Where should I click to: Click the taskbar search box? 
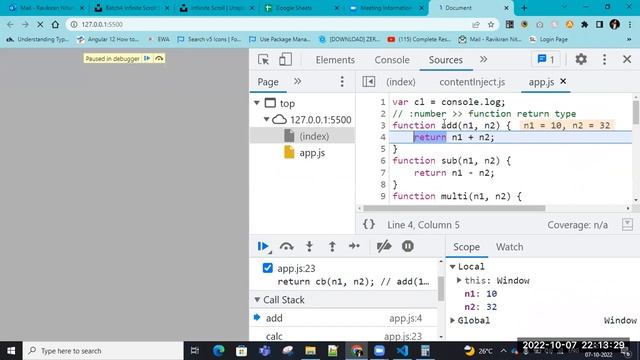pyautogui.click(x=103, y=351)
